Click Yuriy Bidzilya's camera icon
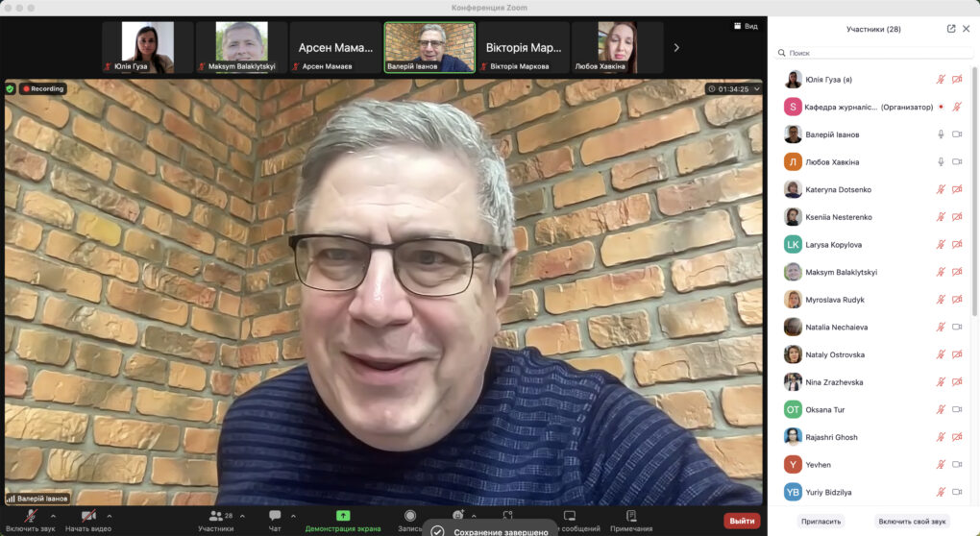The height and width of the screenshot is (536, 980). click(x=957, y=492)
